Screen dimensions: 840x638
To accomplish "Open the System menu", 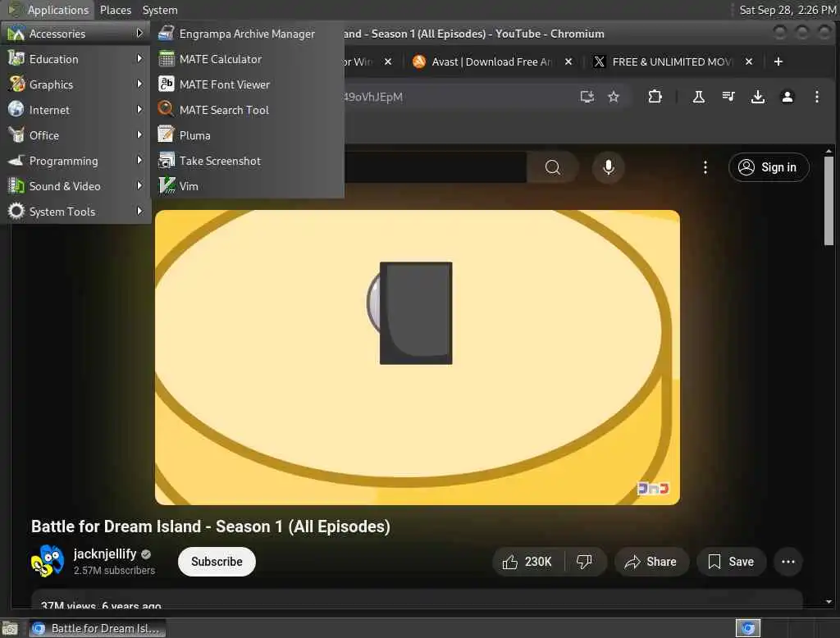I will pyautogui.click(x=160, y=10).
